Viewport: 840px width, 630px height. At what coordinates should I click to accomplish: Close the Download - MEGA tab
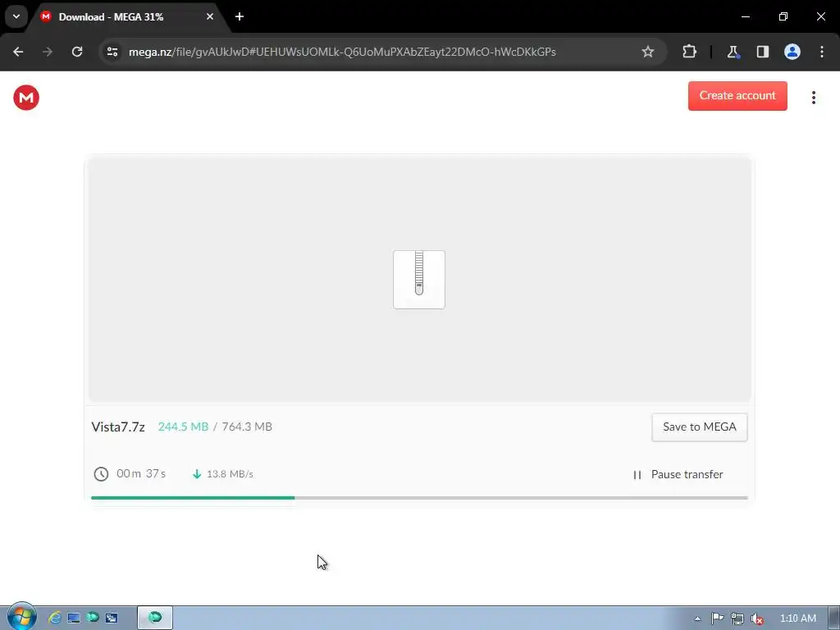tap(210, 16)
